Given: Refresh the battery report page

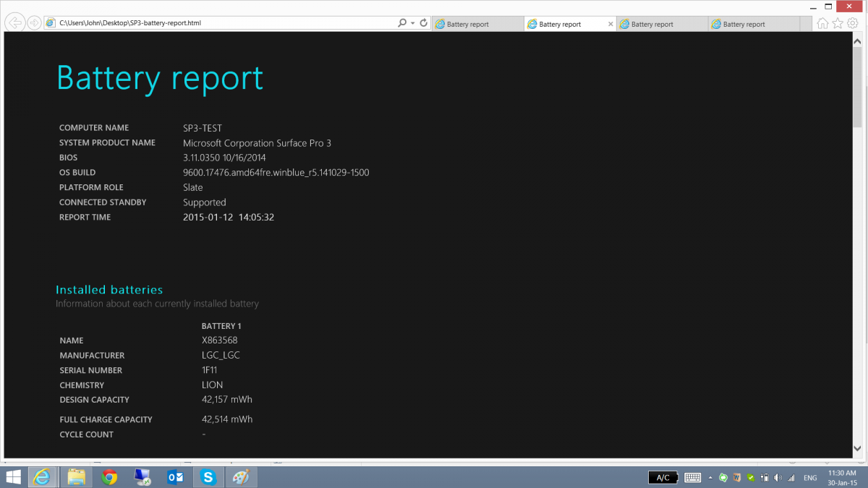Looking at the screenshot, I should pos(423,23).
